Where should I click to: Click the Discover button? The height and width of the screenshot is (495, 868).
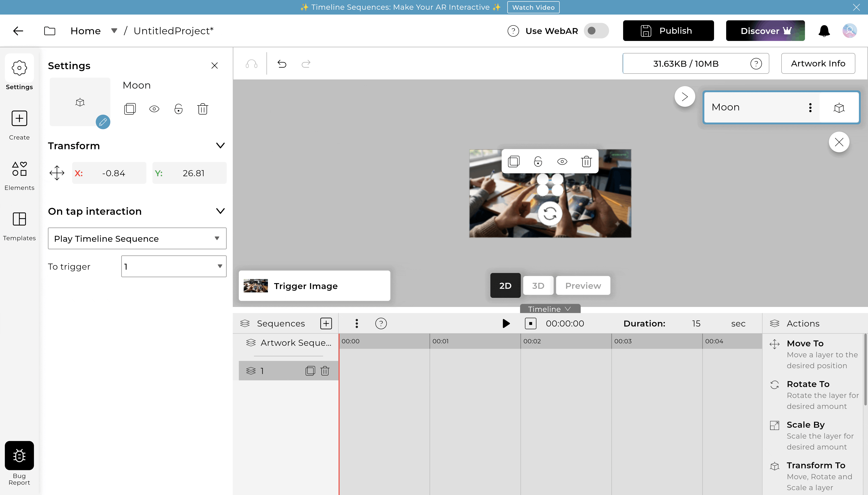[x=765, y=31]
